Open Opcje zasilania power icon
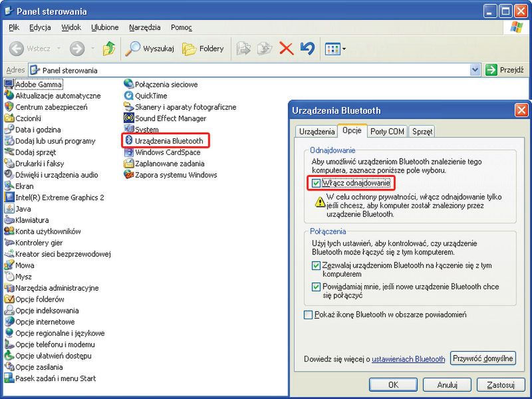This screenshot has width=532, height=399. click(x=9, y=367)
